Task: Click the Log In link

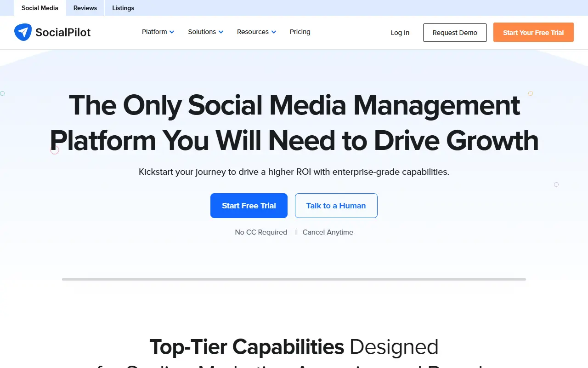Action: click(400, 33)
